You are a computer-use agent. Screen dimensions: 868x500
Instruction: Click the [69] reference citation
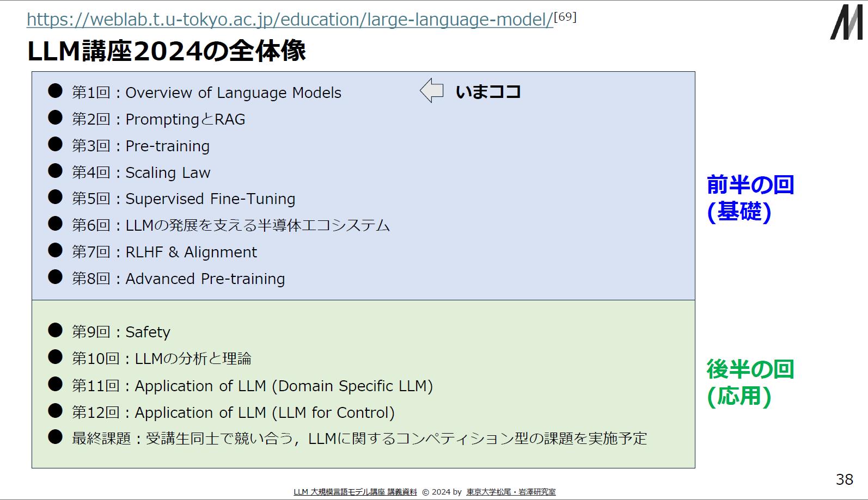click(565, 16)
